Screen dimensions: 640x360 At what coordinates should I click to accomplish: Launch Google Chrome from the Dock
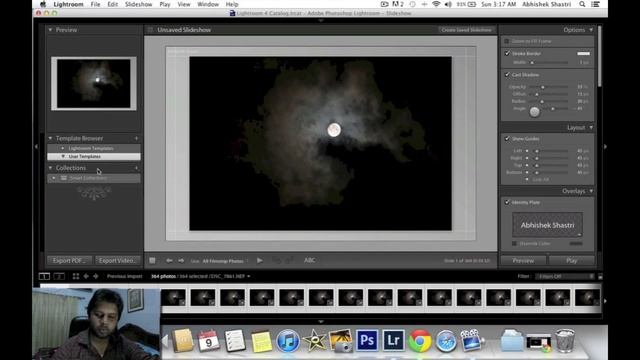coord(420,341)
